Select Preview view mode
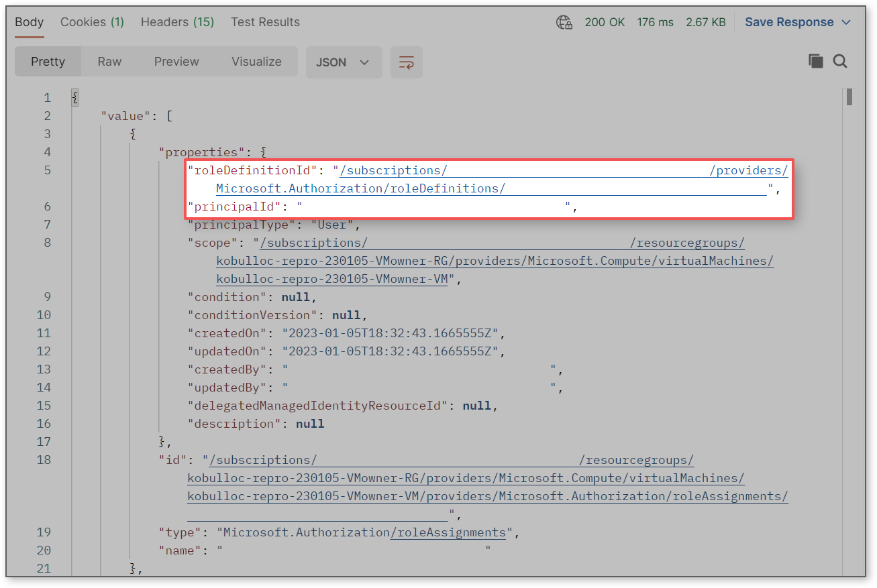Viewport: 877px width, 588px height. click(176, 62)
